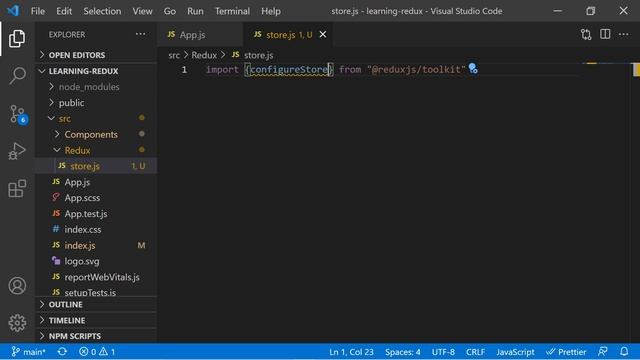640x360 pixels.
Task: Change indentation via Spaces: 4
Action: point(402,351)
